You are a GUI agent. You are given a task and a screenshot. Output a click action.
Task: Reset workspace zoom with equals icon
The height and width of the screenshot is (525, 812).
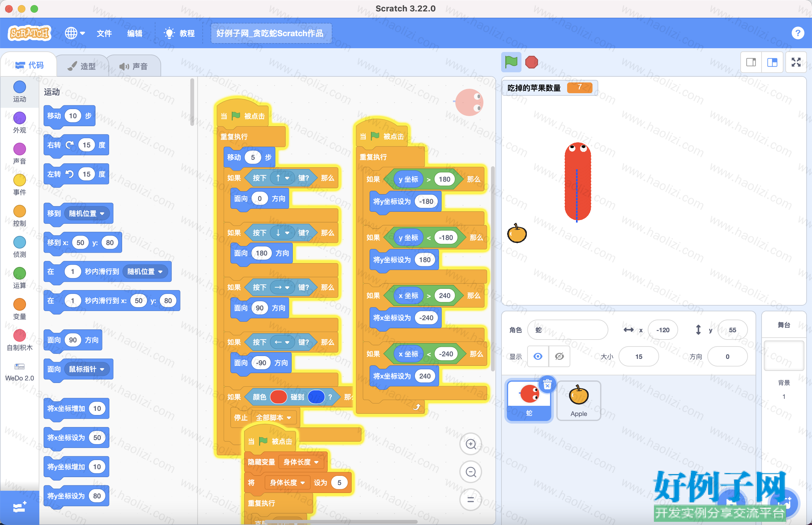click(471, 500)
